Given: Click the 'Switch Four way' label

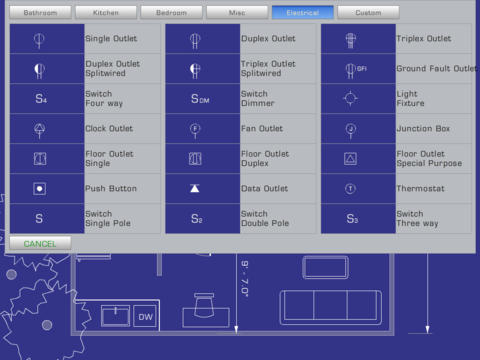Looking at the screenshot, I should pyautogui.click(x=104, y=98).
